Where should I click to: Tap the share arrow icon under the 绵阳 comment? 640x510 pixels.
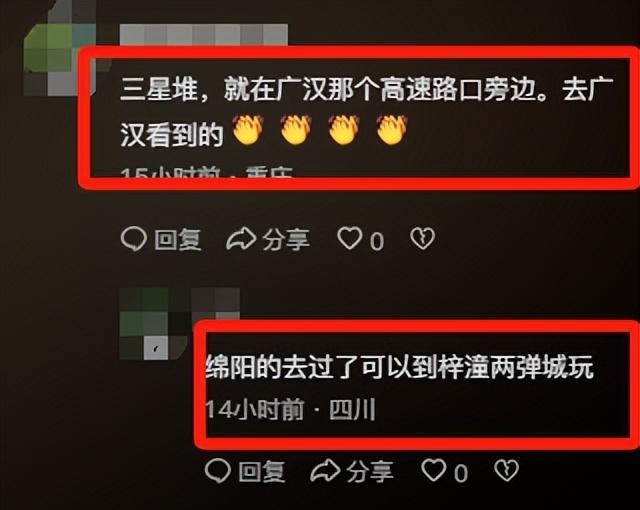tap(325, 471)
